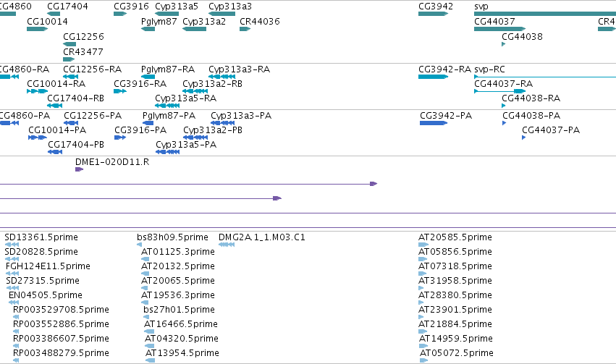
Task: Select transcript CG10014-RA
Action: click(x=38, y=91)
